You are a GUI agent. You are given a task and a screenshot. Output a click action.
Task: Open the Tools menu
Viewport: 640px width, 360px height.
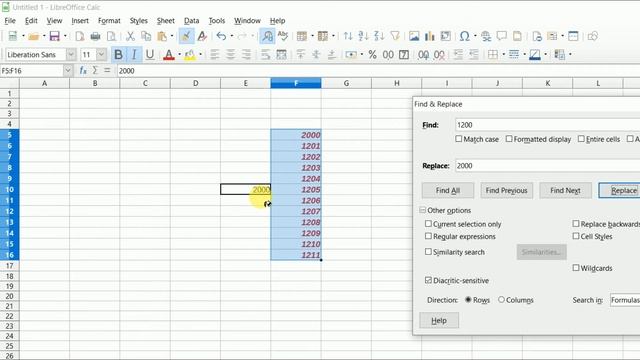pos(217,20)
